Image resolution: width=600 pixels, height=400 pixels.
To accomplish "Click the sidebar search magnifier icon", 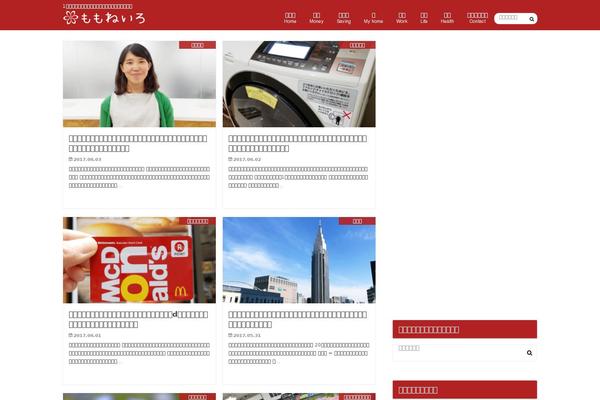I will tap(529, 353).
